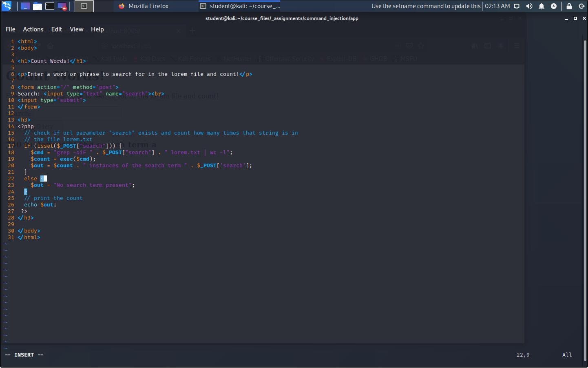Image resolution: width=588 pixels, height=368 pixels.
Task: Click the "All" scroll position indicator
Action: point(567,355)
